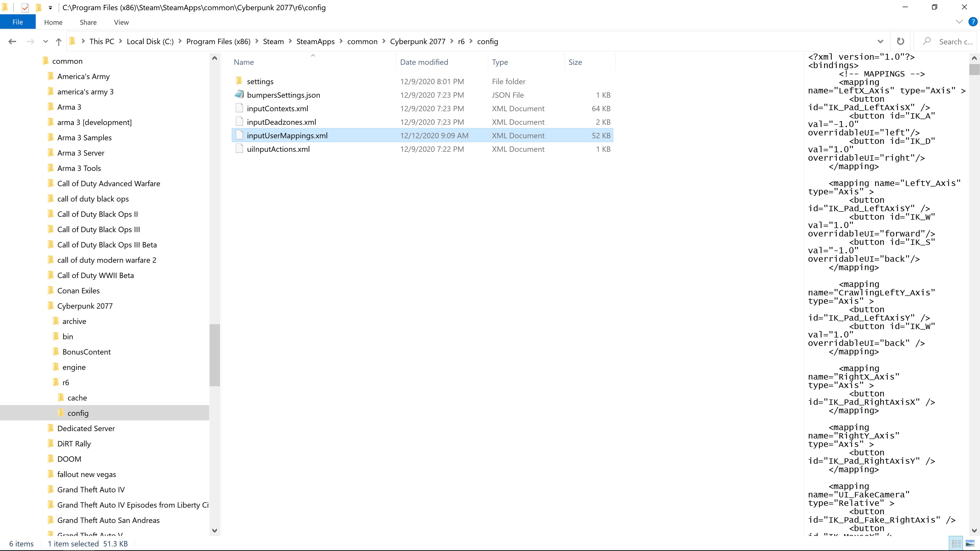This screenshot has height=551, width=980.
Task: Switch to the View ribbon tab
Action: click(121, 22)
